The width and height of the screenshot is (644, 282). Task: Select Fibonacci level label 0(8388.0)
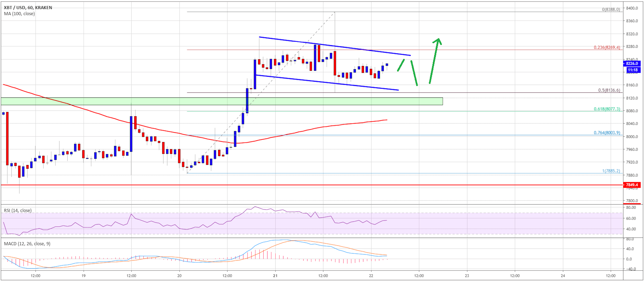pyautogui.click(x=611, y=9)
